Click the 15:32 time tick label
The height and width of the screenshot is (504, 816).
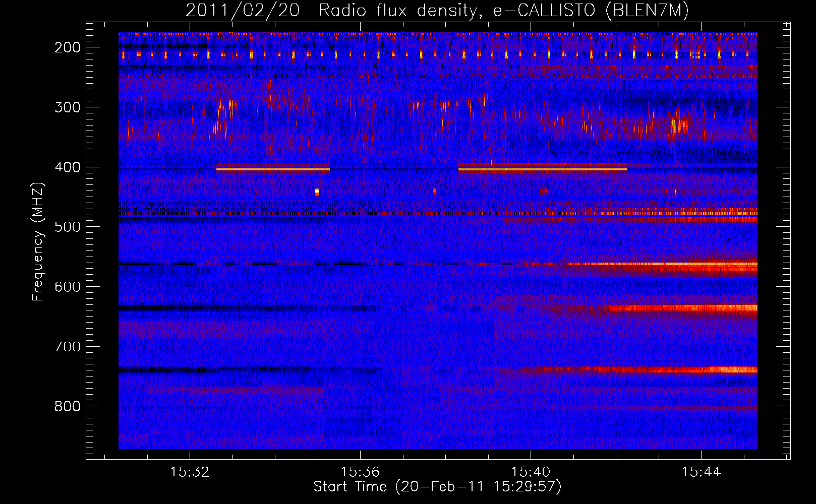[190, 472]
